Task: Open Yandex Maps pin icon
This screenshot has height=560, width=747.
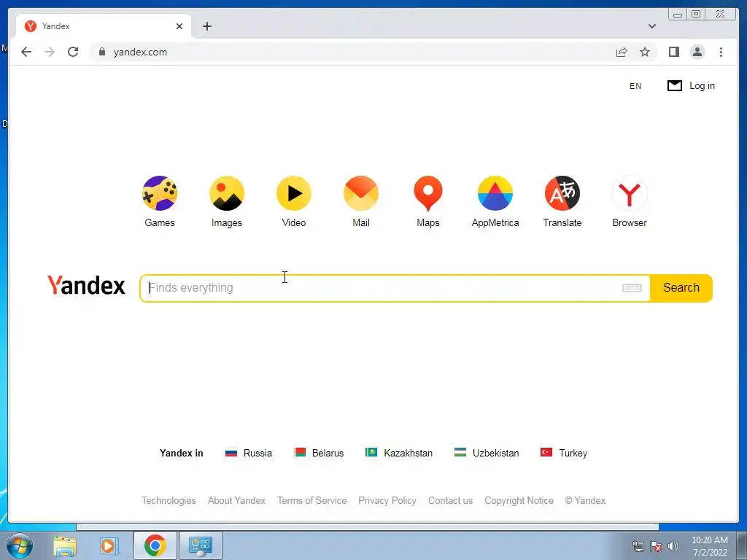Action: click(x=428, y=193)
